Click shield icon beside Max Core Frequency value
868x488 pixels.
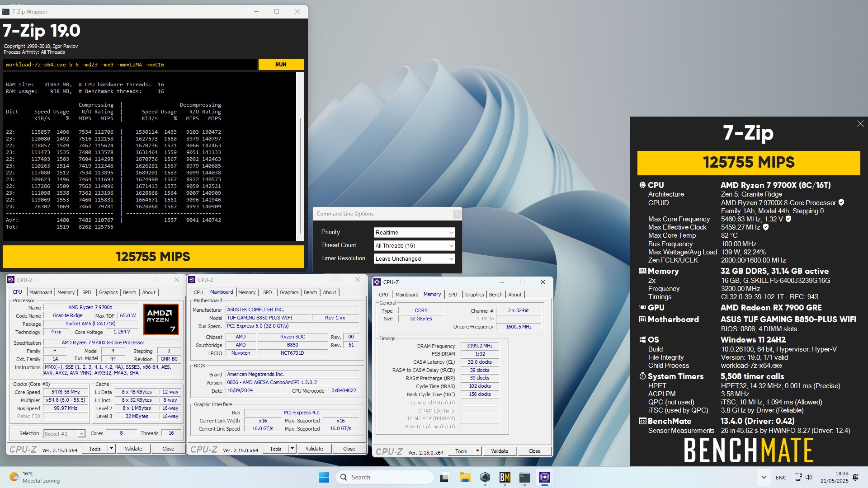tap(788, 219)
